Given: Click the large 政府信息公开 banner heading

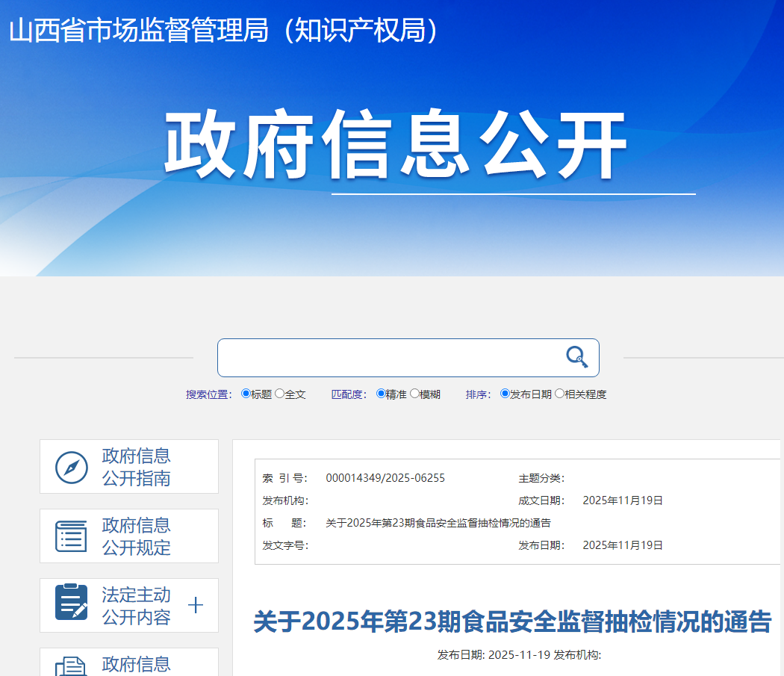Looking at the screenshot, I should pyautogui.click(x=396, y=146).
